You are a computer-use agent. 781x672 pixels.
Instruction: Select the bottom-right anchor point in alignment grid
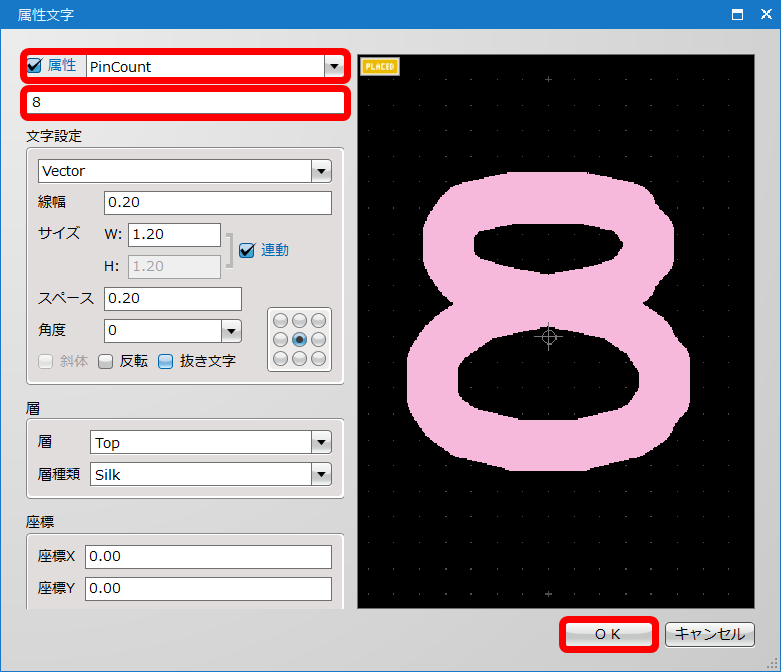pyautogui.click(x=318, y=358)
